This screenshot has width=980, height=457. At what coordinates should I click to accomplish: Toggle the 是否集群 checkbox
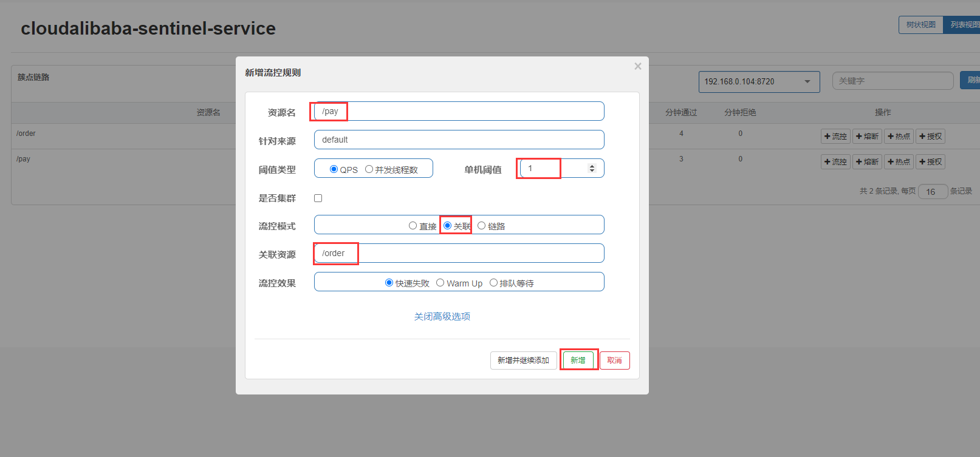pos(318,198)
